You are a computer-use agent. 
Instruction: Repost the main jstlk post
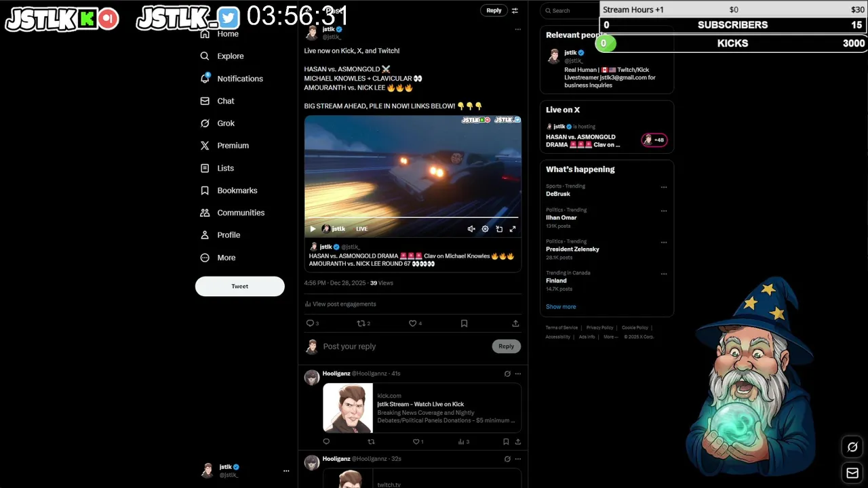pyautogui.click(x=361, y=323)
